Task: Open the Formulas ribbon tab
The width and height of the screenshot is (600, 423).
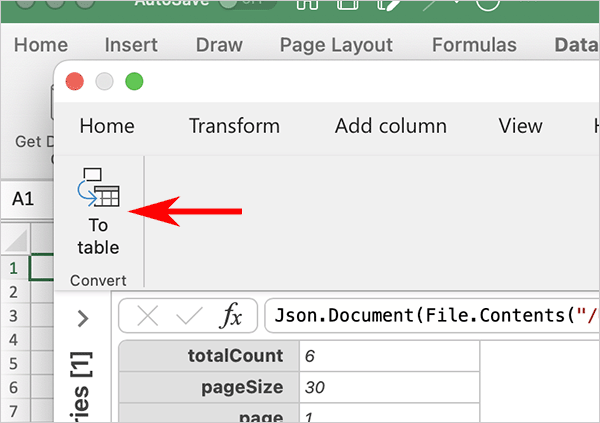Action: click(474, 45)
